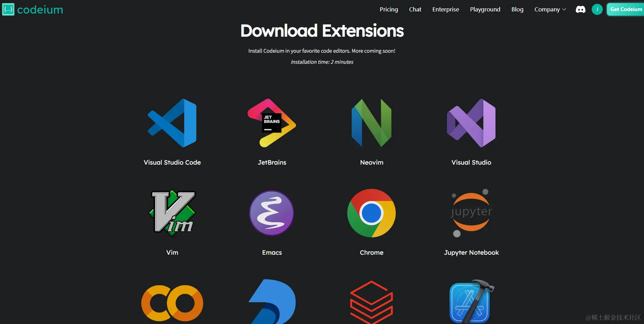The height and width of the screenshot is (324, 644).
Task: Click the Chrome text label
Action: (x=372, y=252)
